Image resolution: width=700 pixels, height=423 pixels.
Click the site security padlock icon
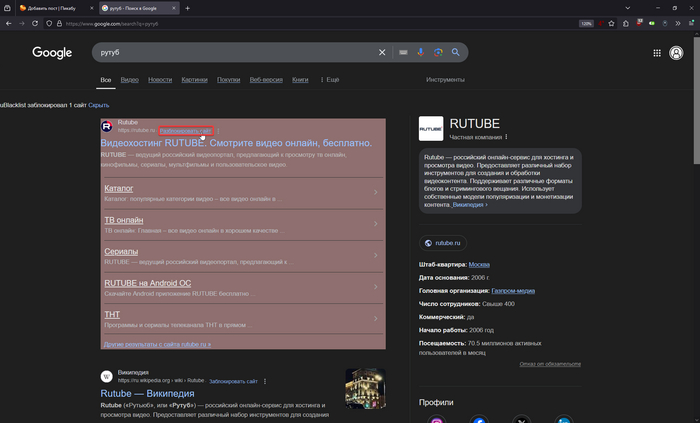(x=59, y=24)
